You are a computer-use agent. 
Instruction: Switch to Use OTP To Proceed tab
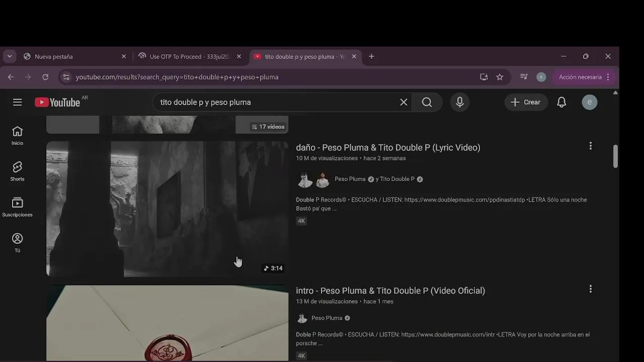point(190,56)
